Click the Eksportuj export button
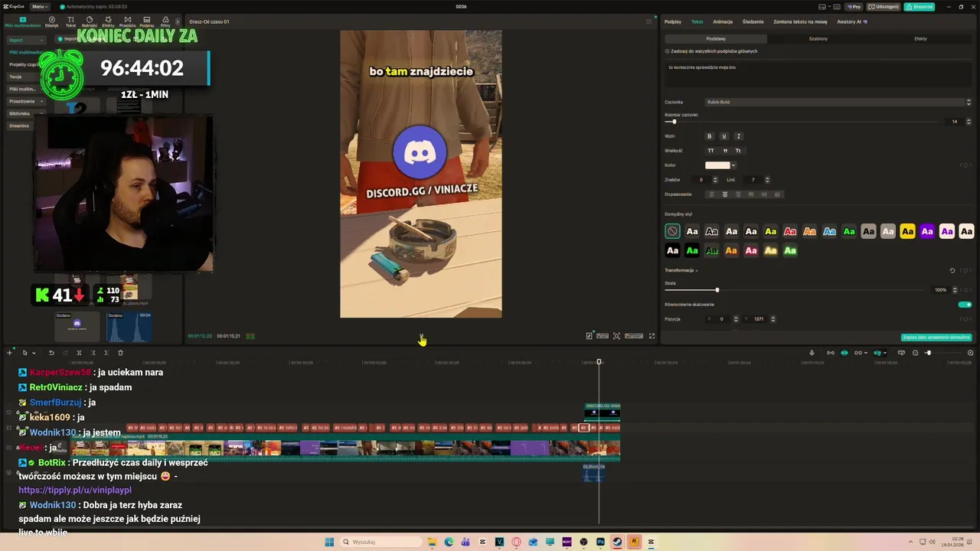 [x=919, y=6]
